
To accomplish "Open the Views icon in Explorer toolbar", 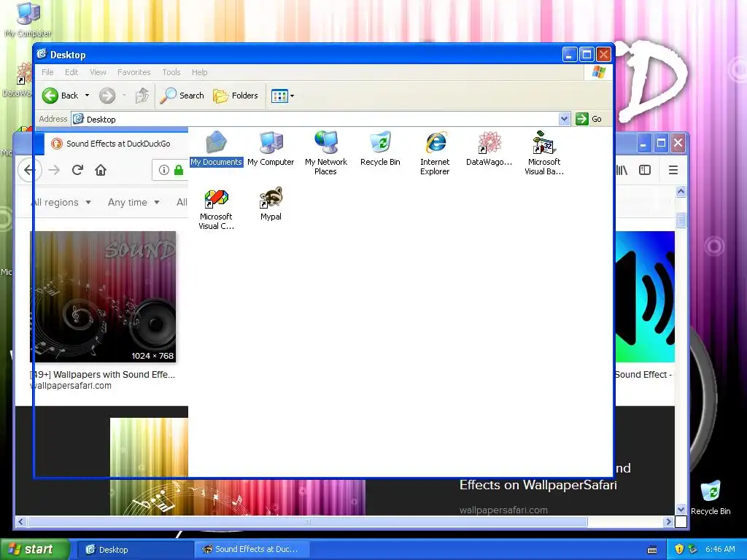I will click(279, 96).
